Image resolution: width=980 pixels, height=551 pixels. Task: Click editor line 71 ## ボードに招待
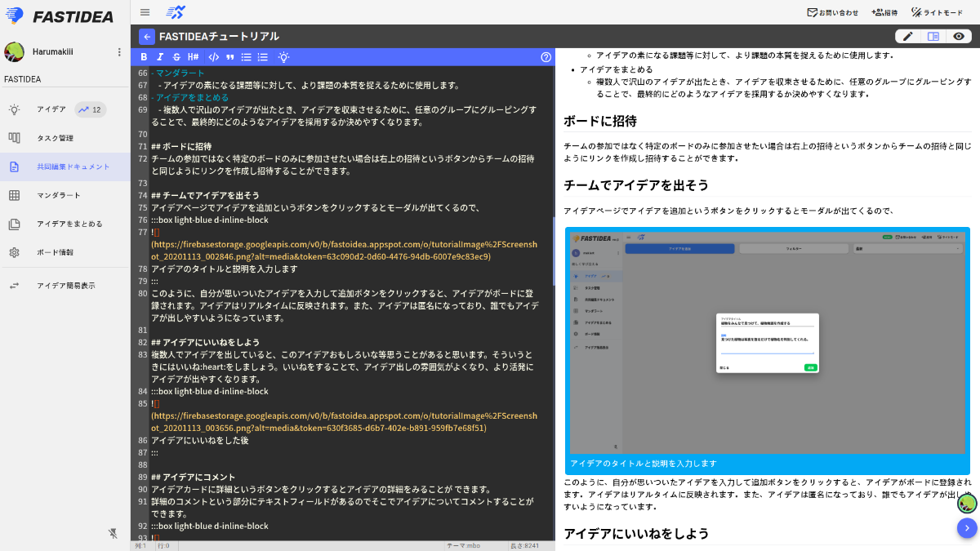[181, 146]
